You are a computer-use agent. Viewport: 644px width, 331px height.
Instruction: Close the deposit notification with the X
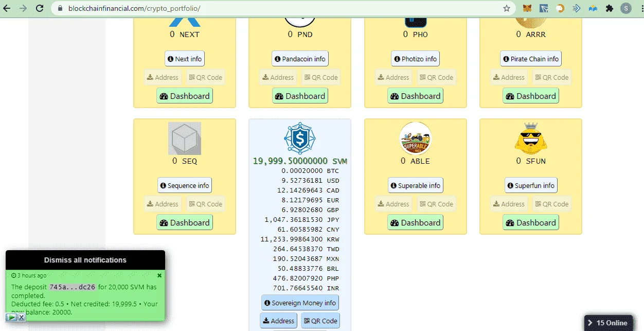click(159, 275)
